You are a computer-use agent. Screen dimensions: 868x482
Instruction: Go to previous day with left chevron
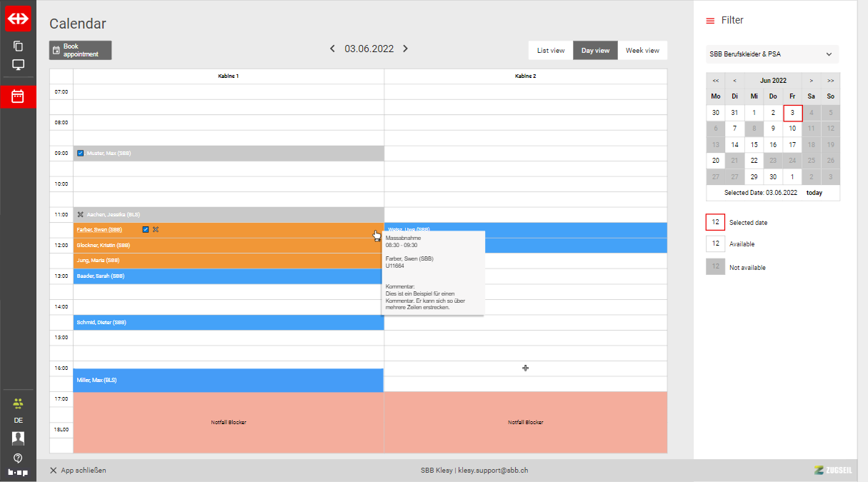332,49
